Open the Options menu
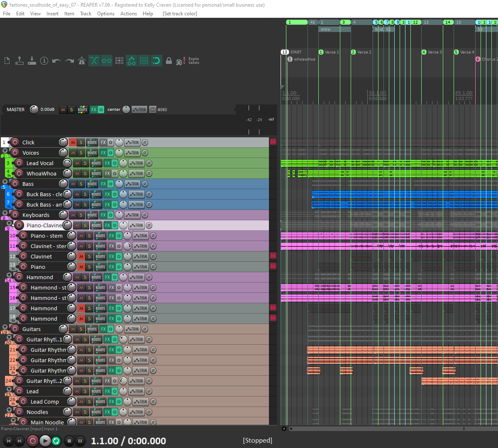The width and height of the screenshot is (498, 448). tap(106, 14)
